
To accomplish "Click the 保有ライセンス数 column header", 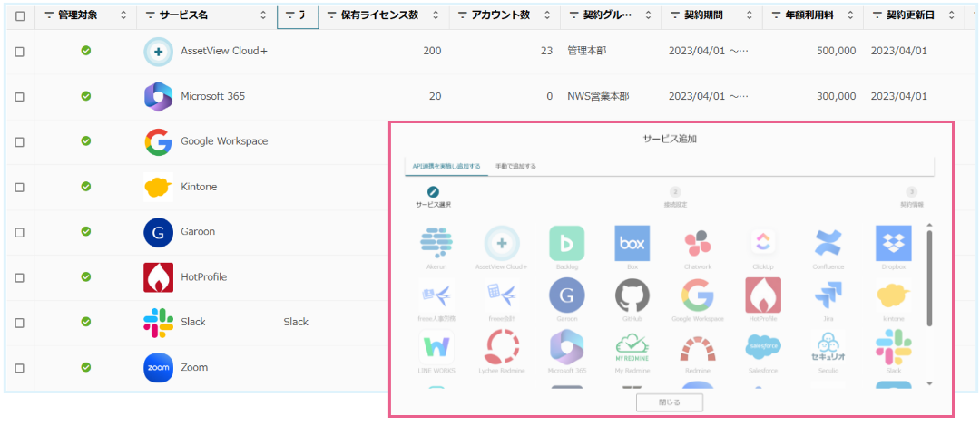I will coord(379,15).
